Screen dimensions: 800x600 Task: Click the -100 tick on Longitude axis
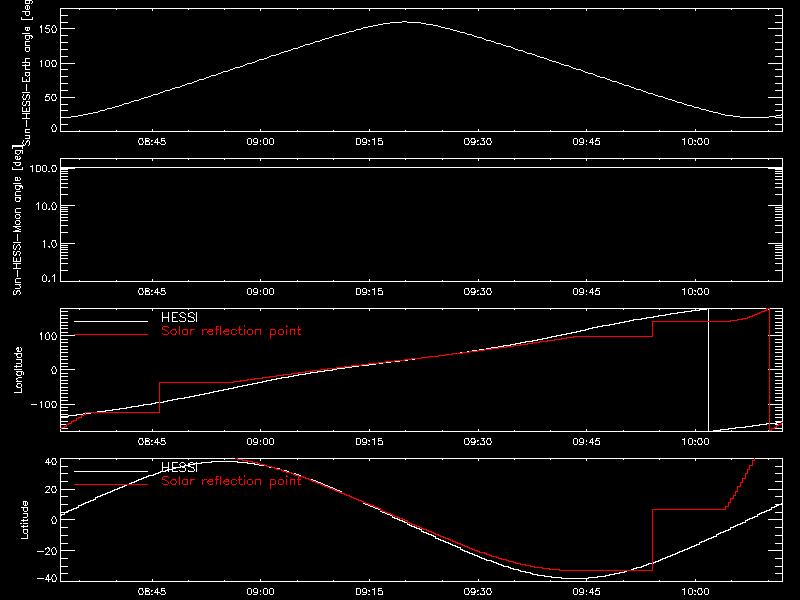click(x=44, y=405)
